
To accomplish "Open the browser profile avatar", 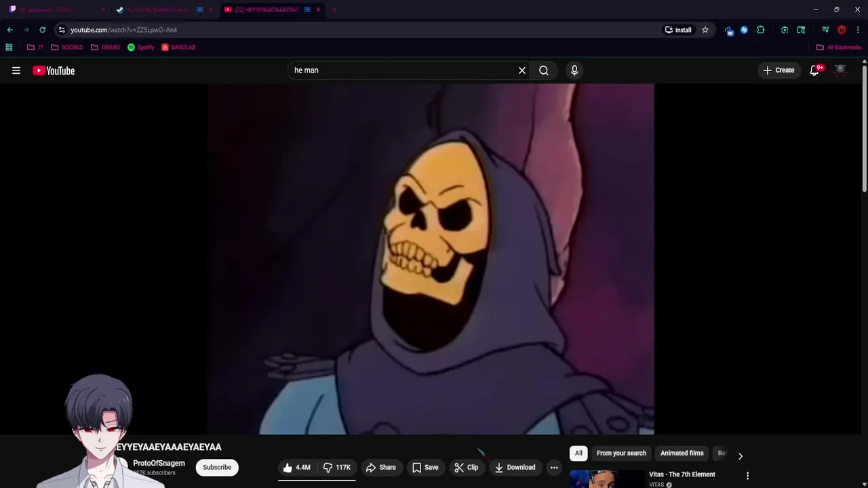I will (842, 30).
